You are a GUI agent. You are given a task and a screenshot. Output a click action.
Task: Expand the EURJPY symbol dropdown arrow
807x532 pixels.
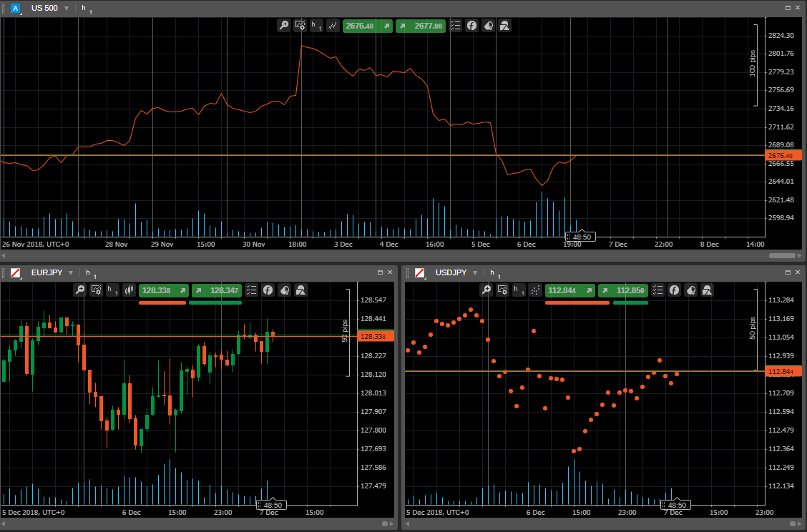(71, 272)
